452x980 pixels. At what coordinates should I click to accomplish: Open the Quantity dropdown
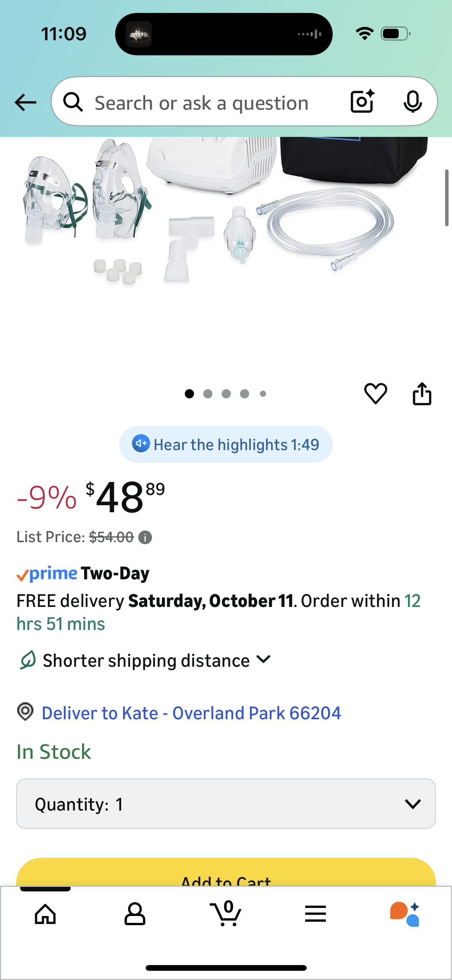click(226, 804)
